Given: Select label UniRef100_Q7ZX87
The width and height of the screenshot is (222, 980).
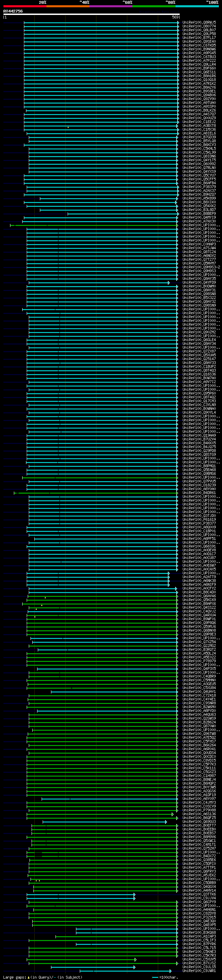Looking at the screenshot, I should click(199, 351).
